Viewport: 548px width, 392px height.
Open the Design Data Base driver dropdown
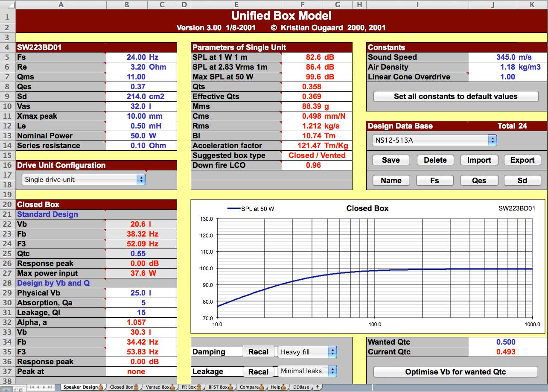click(435, 140)
